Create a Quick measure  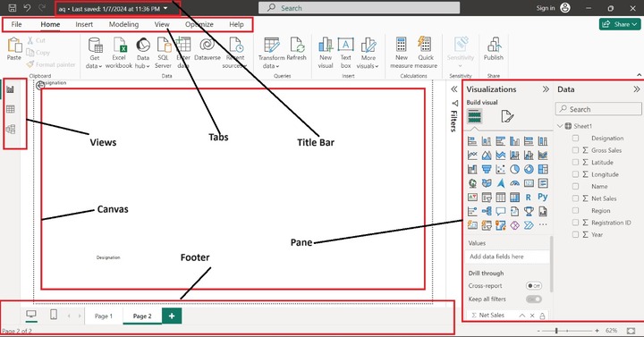pyautogui.click(x=426, y=53)
